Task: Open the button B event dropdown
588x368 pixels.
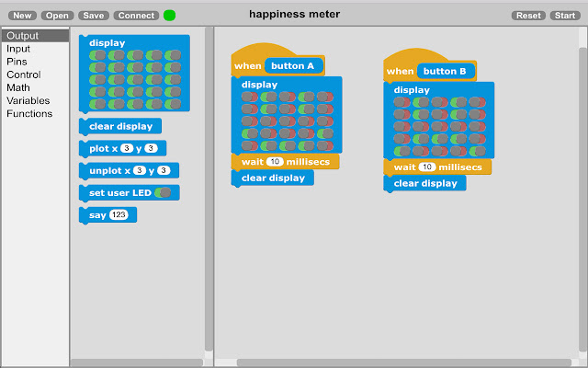Action: 446,72
